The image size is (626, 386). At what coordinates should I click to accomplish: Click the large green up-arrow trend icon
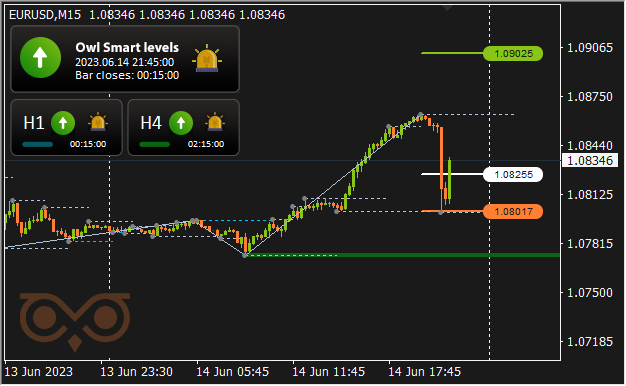[x=40, y=57]
